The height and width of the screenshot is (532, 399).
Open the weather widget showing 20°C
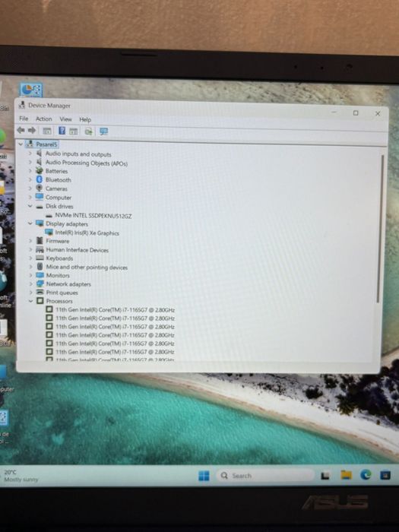click(x=21, y=476)
